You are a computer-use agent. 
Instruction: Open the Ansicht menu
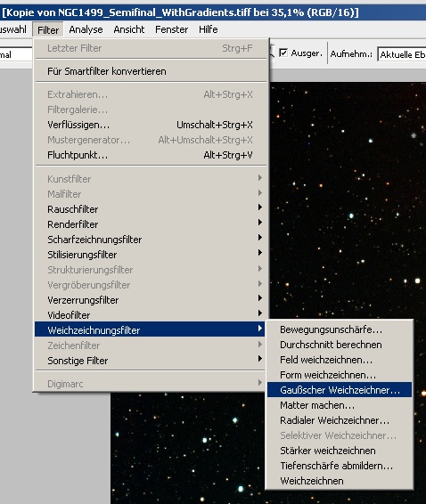[x=129, y=29]
